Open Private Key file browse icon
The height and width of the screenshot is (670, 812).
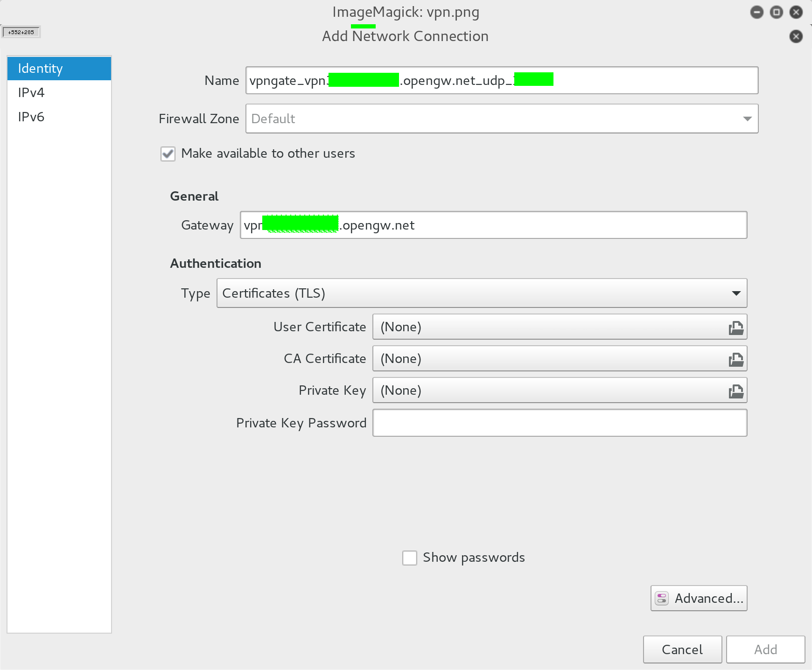(x=736, y=391)
